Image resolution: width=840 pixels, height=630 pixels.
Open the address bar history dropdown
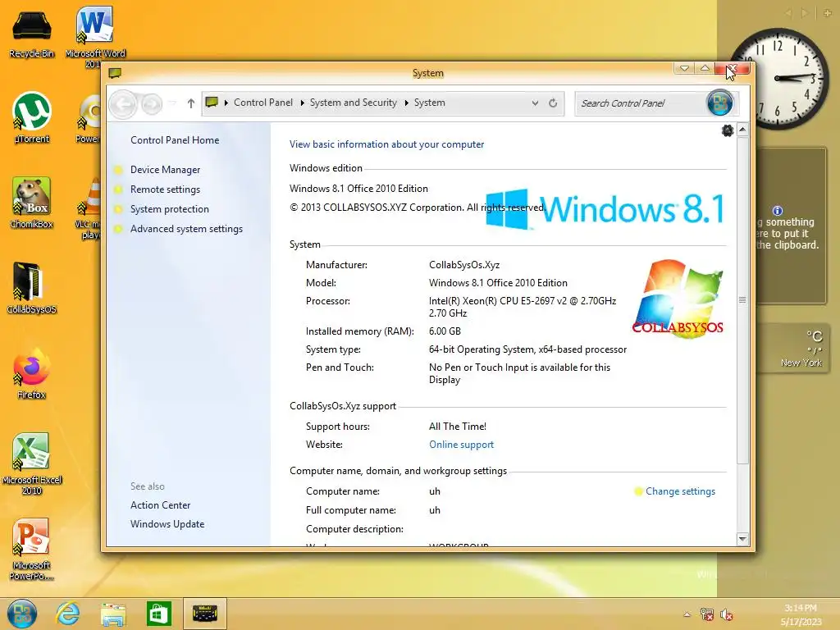click(535, 103)
